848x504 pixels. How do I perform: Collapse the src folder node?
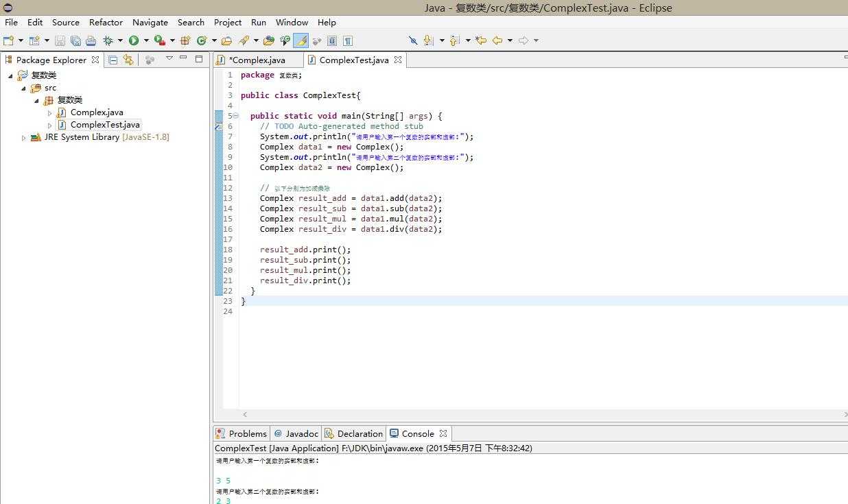tap(23, 88)
